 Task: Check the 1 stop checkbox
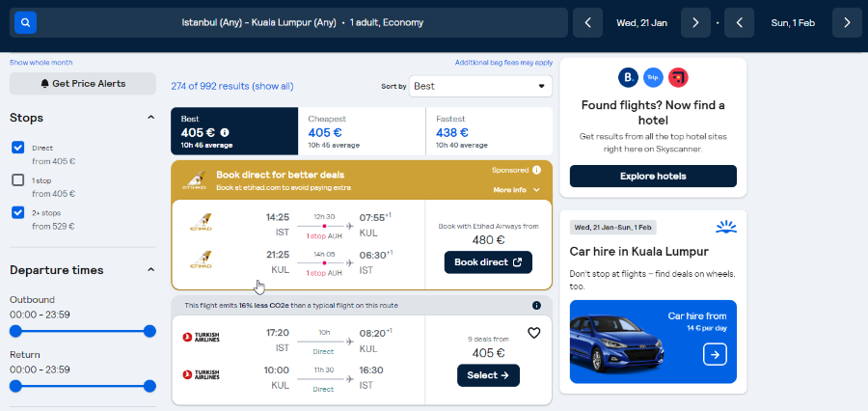tap(18, 179)
